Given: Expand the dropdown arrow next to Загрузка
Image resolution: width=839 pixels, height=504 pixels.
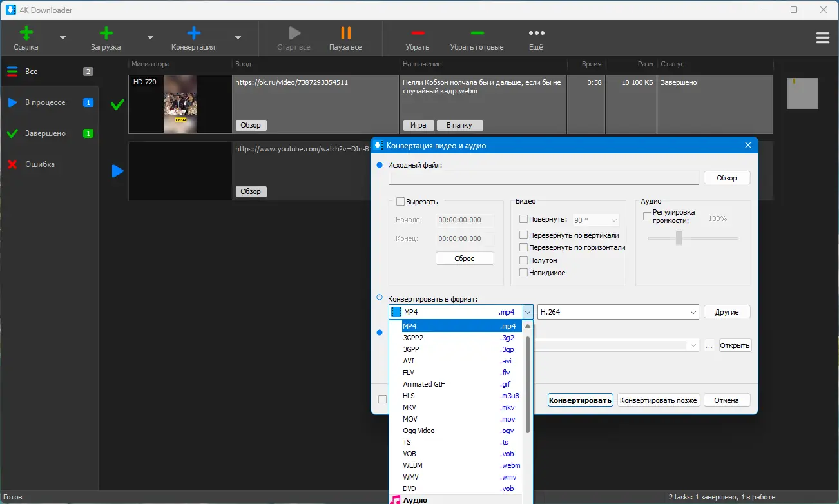Looking at the screenshot, I should [149, 37].
